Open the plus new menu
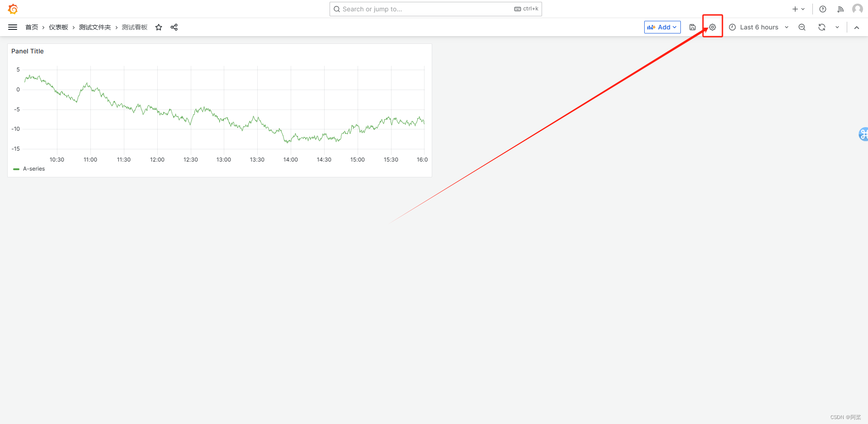868x424 pixels. pos(798,9)
